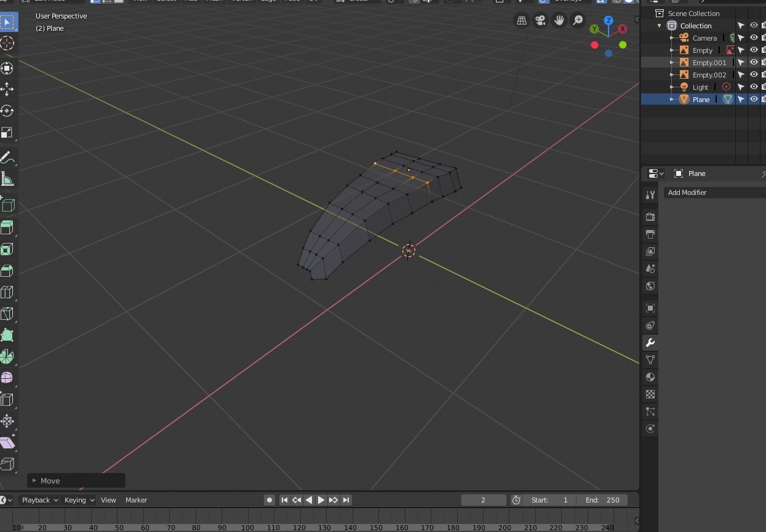Snap view to the blue Z axis

pyautogui.click(x=608, y=20)
